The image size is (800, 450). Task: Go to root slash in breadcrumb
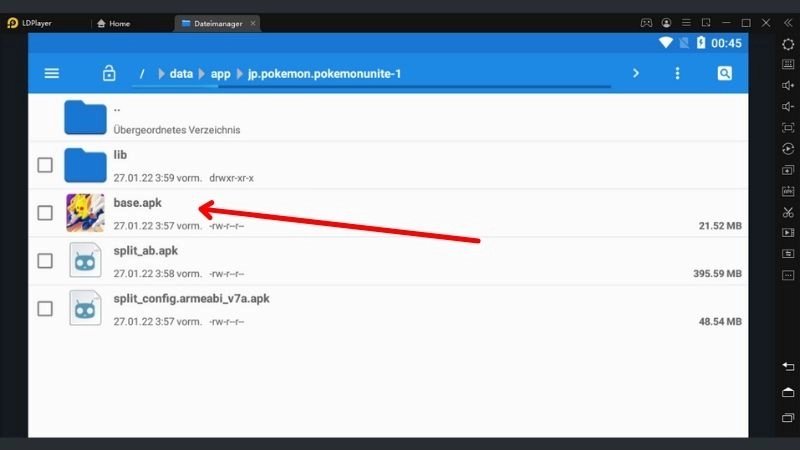142,74
